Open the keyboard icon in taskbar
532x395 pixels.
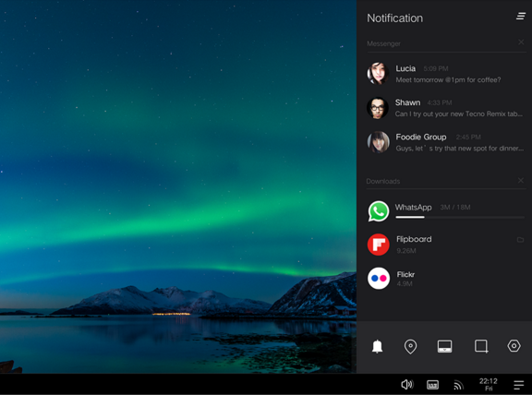pyautogui.click(x=432, y=385)
